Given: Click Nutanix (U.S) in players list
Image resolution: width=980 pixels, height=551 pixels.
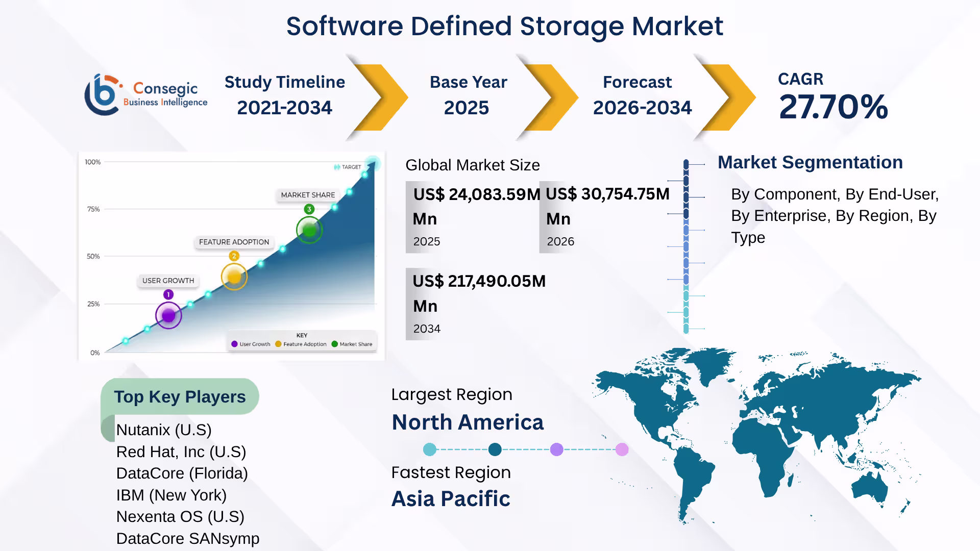Looking at the screenshot, I should pos(164,430).
